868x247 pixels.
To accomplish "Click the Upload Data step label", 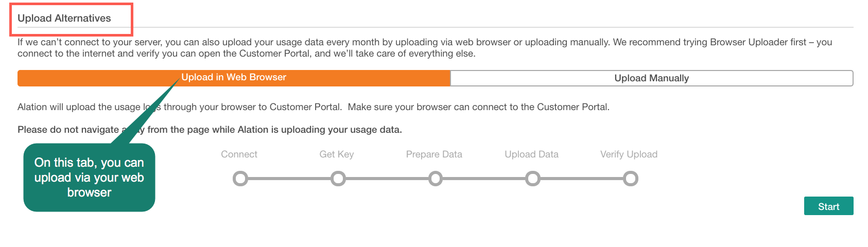I will pyautogui.click(x=531, y=154).
